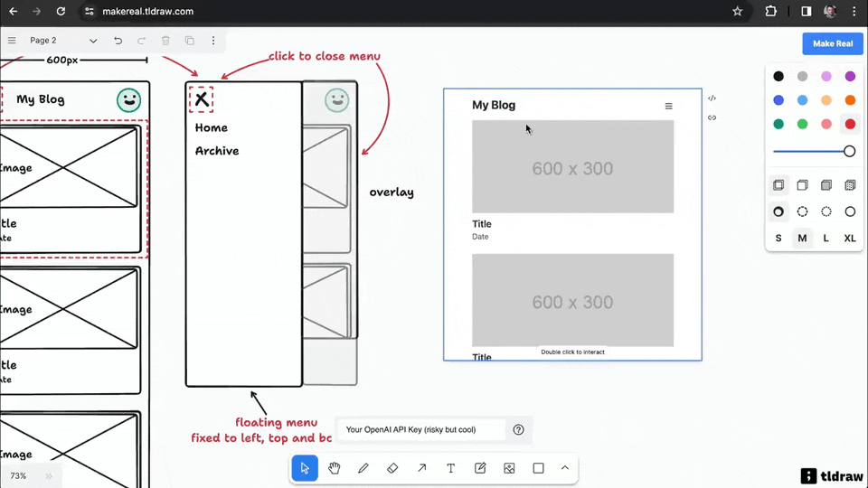Viewport: 868px width, 488px height.
Task: Set size option to XL
Action: [x=850, y=239]
